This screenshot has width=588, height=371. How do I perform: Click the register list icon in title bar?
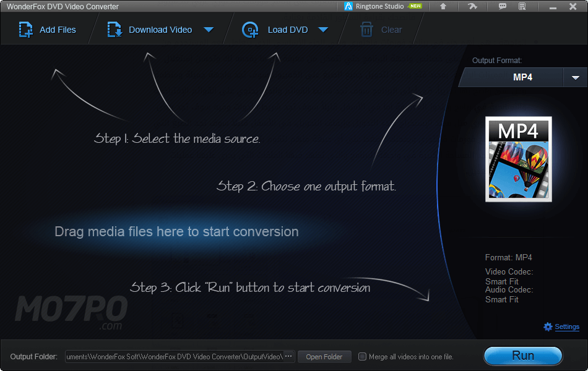coord(522,6)
